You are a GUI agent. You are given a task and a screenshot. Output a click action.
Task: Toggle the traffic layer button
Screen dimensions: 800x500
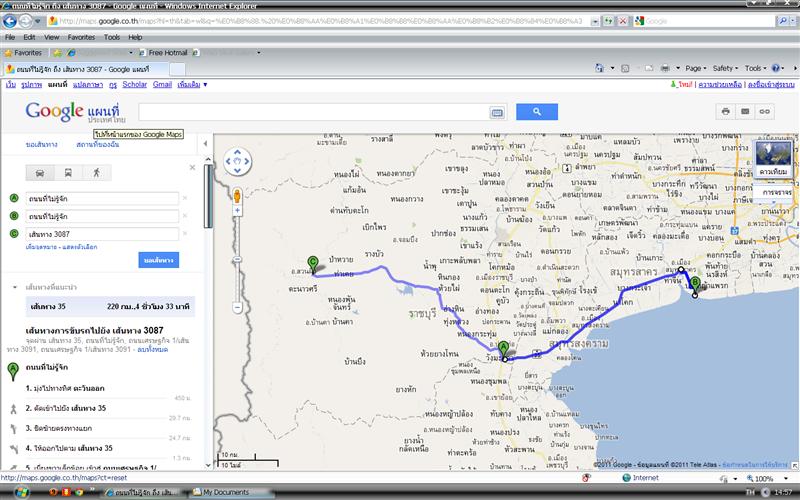[x=774, y=191]
